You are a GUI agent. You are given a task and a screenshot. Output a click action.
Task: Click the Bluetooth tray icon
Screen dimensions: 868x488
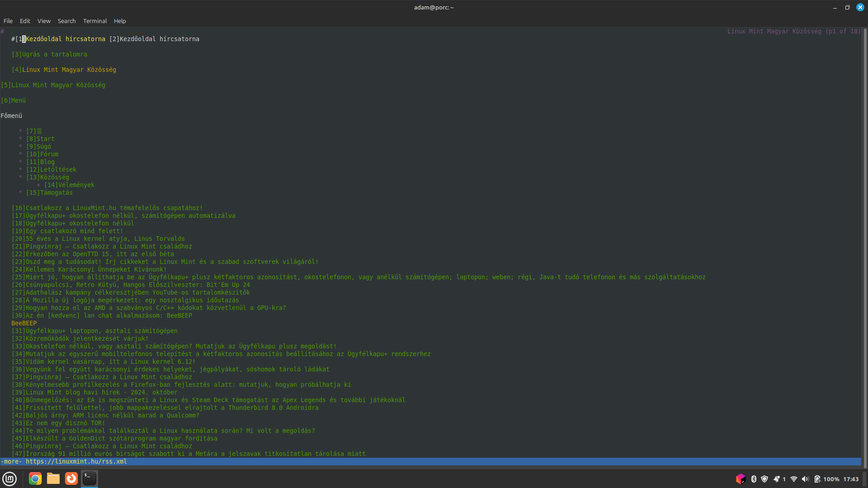(754, 479)
